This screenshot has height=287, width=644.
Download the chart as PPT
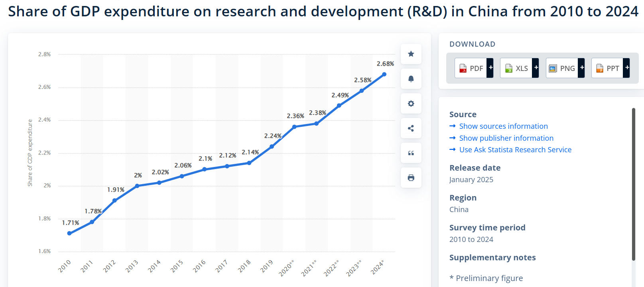pos(607,68)
